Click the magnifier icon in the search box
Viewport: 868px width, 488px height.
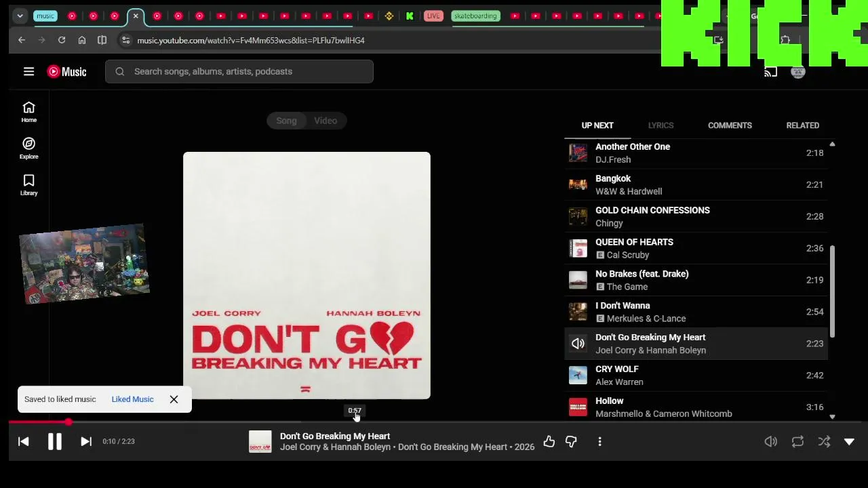tap(120, 71)
